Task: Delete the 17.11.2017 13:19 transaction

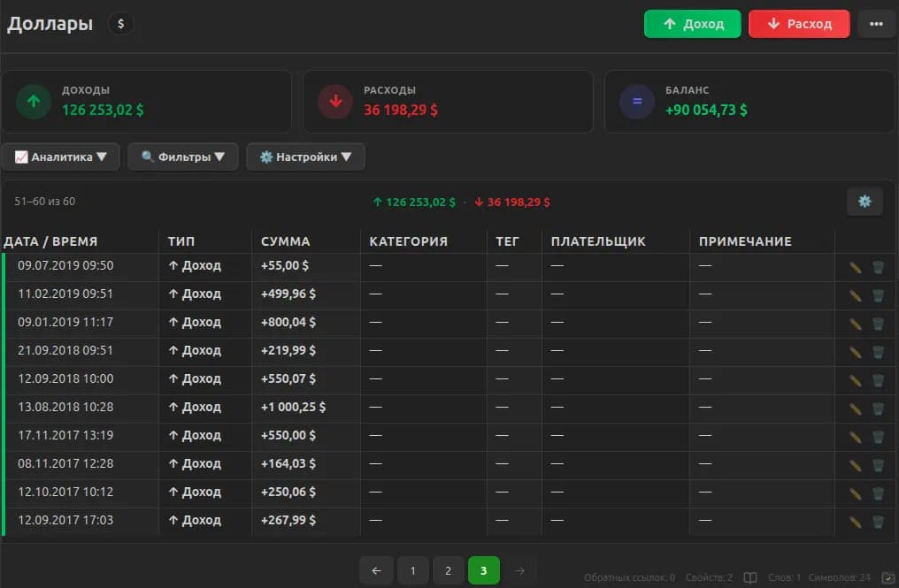Action: pyautogui.click(x=878, y=437)
